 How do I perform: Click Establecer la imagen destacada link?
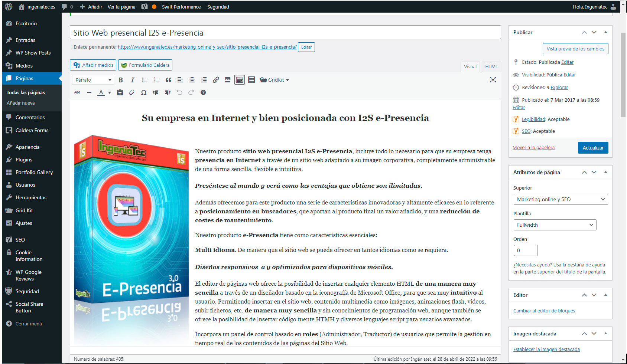(546, 349)
